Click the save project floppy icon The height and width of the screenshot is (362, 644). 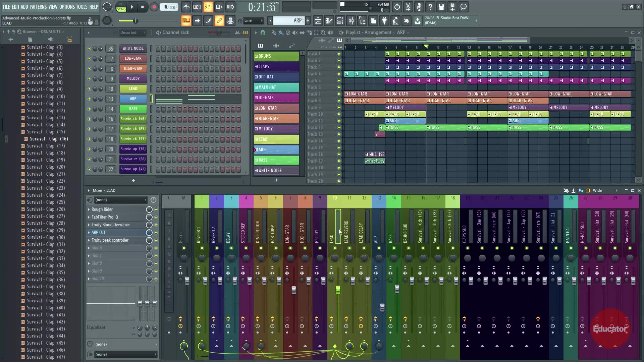tap(441, 7)
